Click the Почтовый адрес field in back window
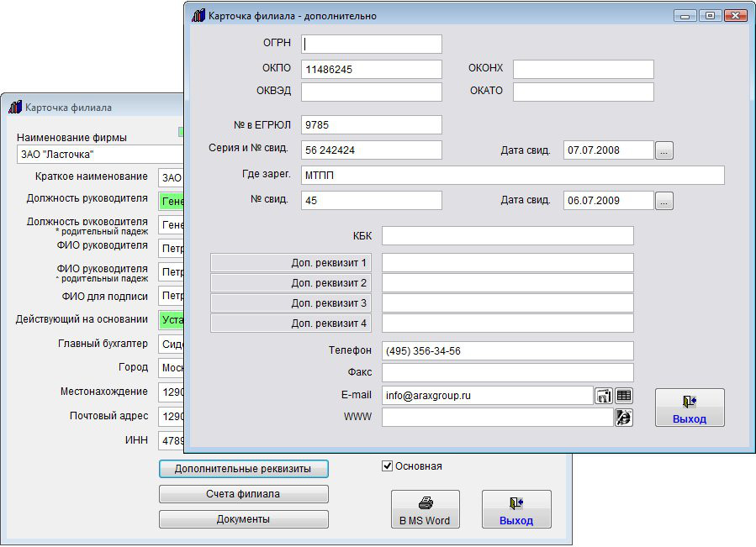This screenshot has height=547, width=756. [x=172, y=417]
